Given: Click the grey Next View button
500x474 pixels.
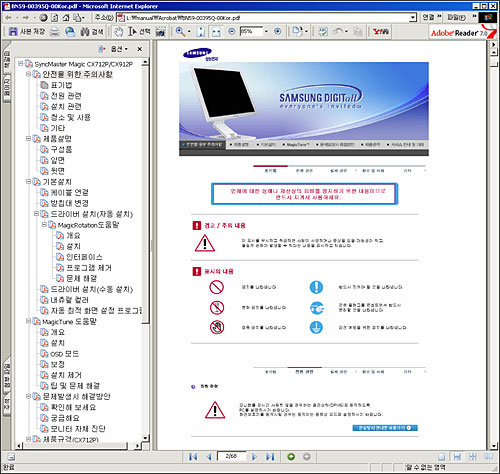Looking at the screenshot, I should [307, 457].
